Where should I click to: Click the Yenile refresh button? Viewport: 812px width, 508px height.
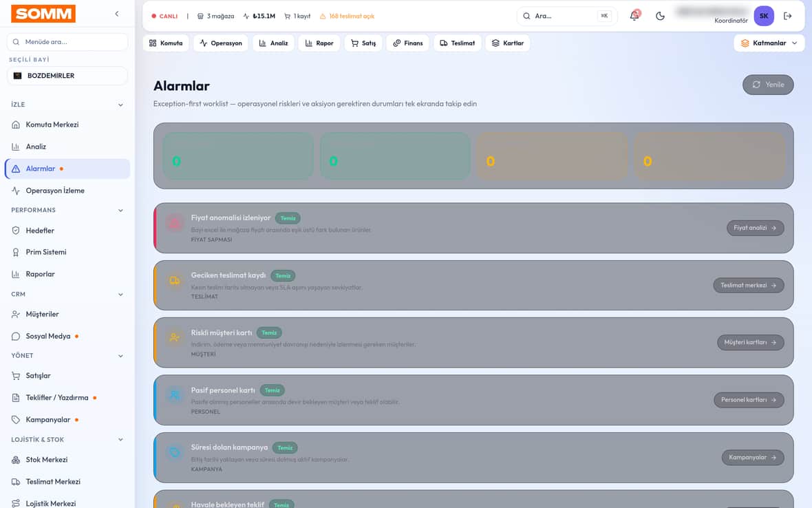click(768, 85)
